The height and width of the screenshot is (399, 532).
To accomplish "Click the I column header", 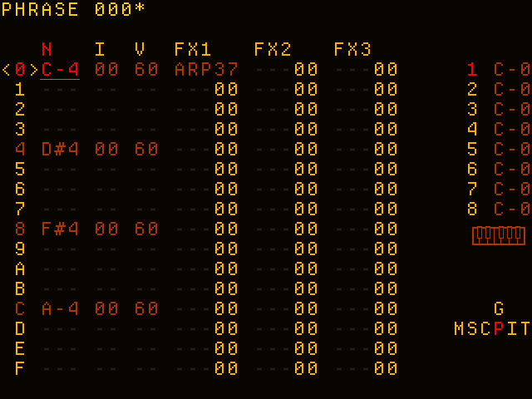I will [x=100, y=50].
